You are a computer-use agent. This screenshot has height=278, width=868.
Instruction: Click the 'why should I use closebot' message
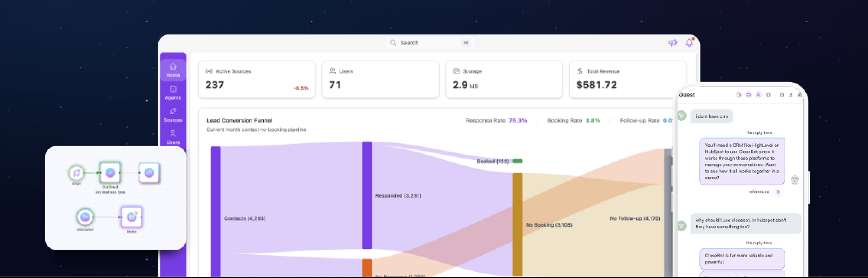tap(746, 223)
